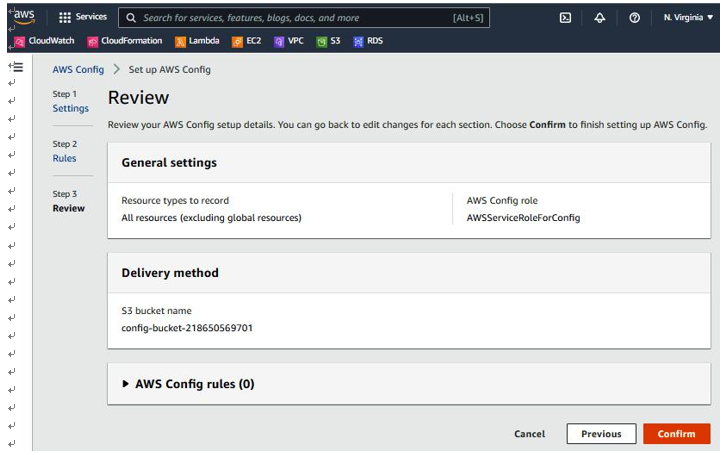Click the Review page title
The width and height of the screenshot is (723, 455).
pos(138,98)
